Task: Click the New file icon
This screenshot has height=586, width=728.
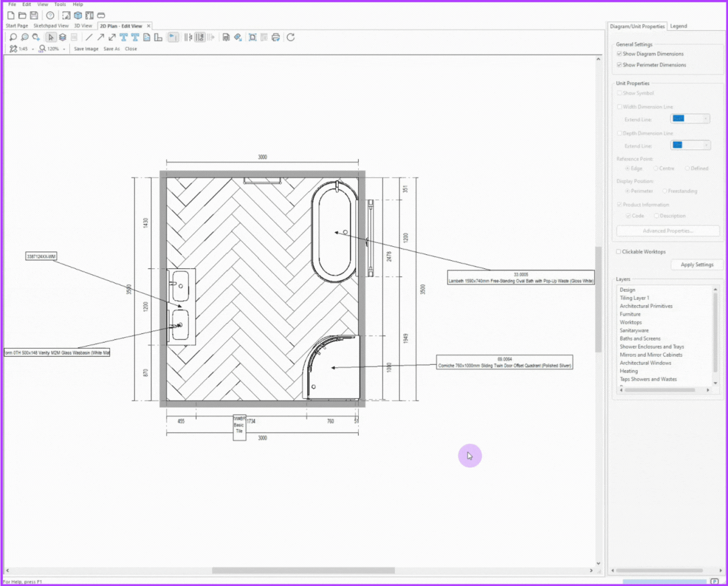Action: click(11, 15)
